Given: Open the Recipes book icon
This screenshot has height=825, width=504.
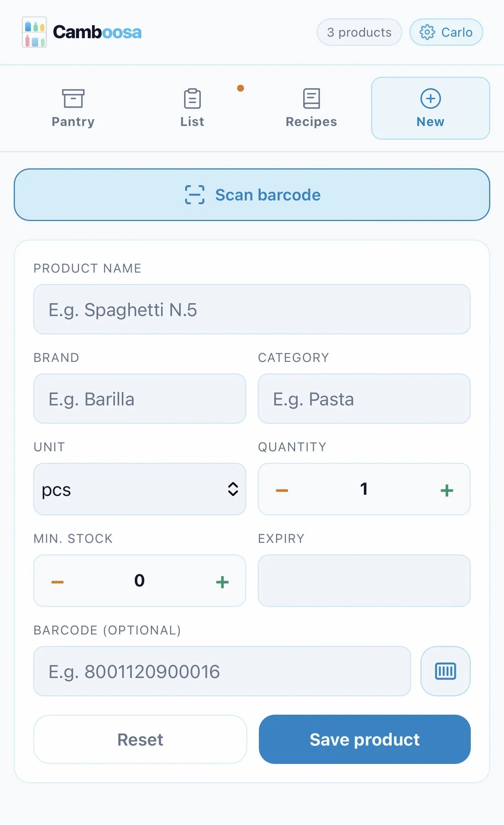Looking at the screenshot, I should point(311,98).
